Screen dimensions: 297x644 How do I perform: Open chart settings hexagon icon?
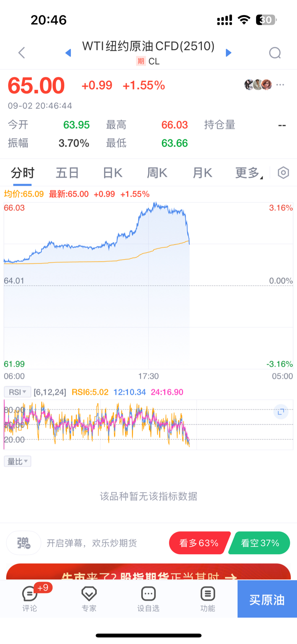pos(283,173)
